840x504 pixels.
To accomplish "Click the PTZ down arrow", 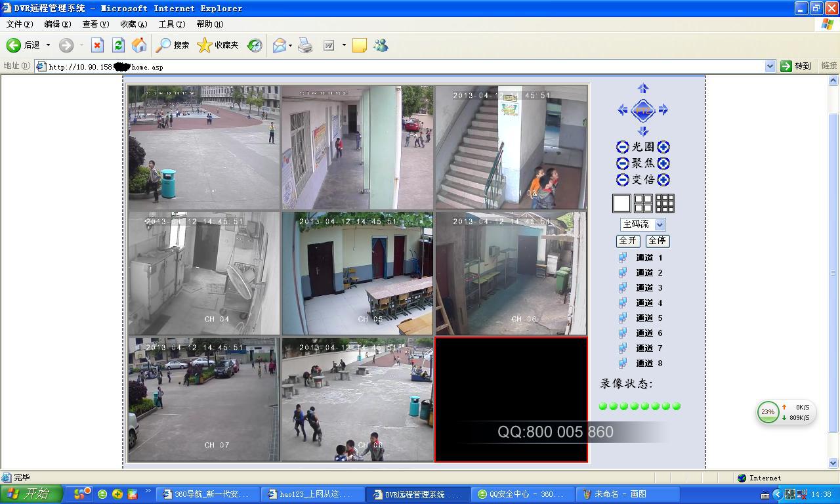I will (x=643, y=131).
